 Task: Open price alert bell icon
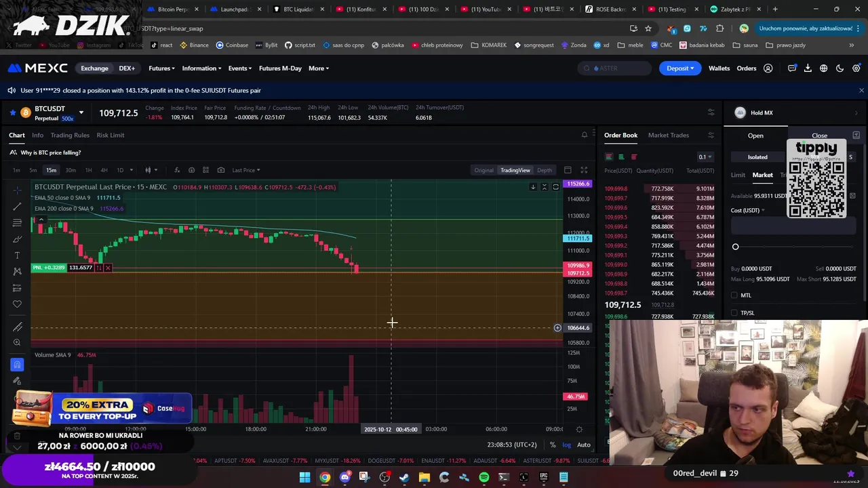[585, 135]
